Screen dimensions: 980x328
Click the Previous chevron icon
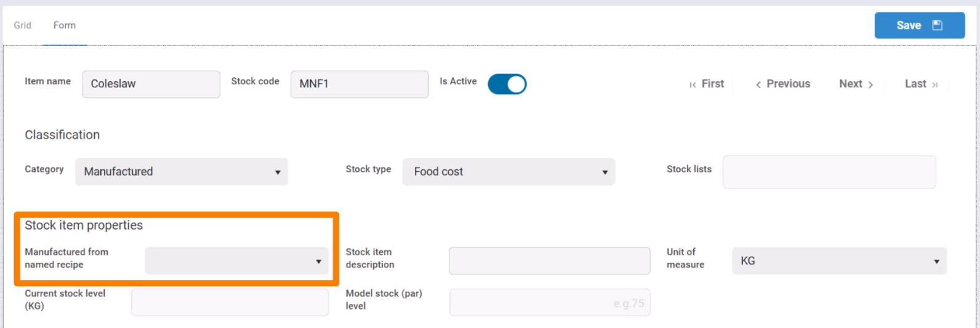click(758, 85)
